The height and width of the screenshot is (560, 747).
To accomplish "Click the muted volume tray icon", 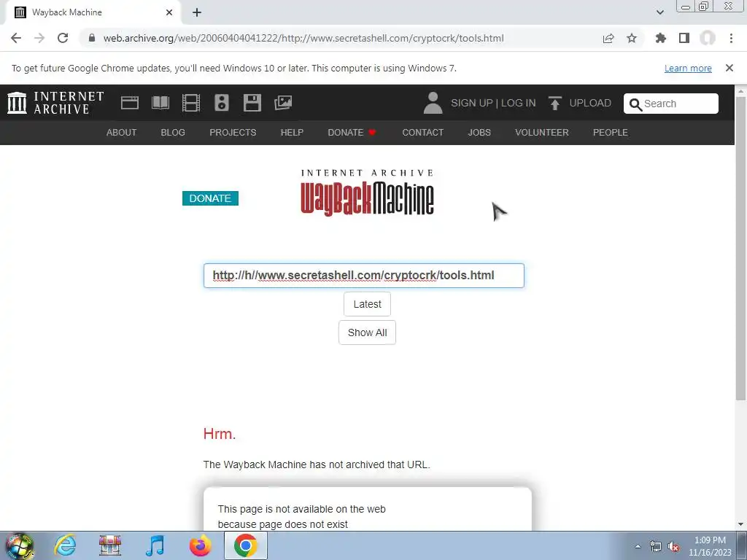I will [673, 547].
